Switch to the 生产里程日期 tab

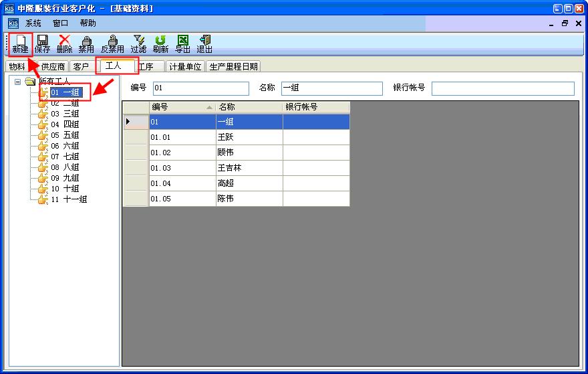click(x=233, y=67)
